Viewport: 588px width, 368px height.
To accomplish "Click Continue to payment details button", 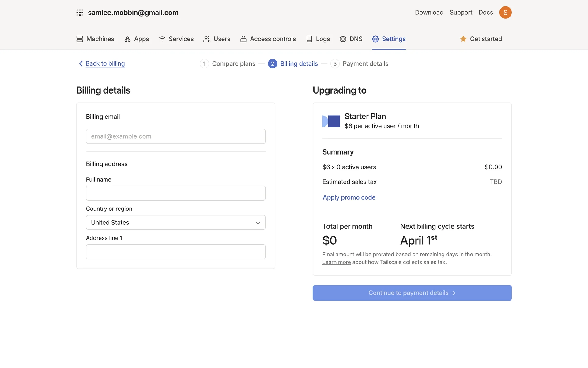I will click(x=412, y=293).
